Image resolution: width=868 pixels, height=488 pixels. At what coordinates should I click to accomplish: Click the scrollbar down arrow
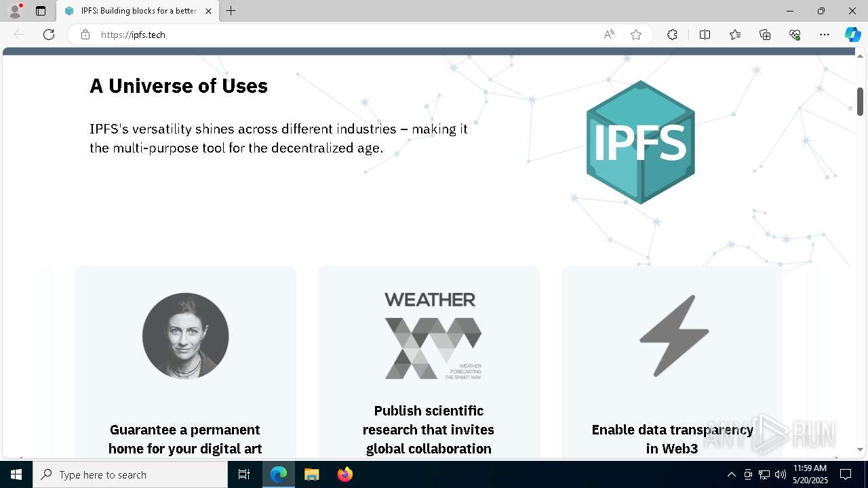[x=860, y=449]
